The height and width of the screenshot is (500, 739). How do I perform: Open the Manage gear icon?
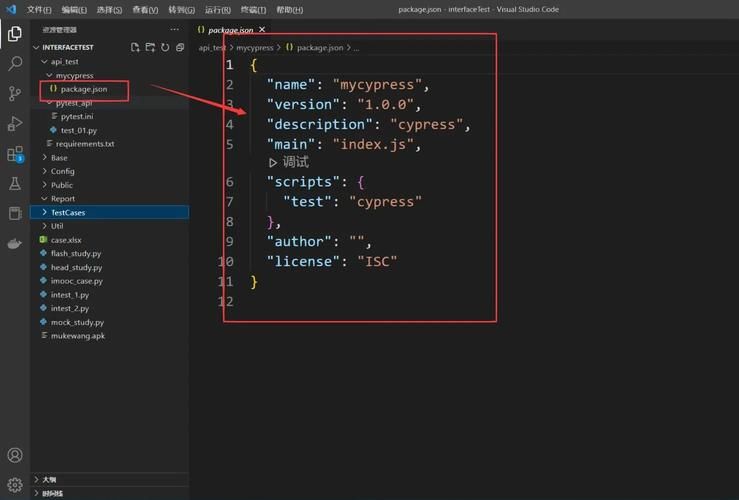coord(15,484)
